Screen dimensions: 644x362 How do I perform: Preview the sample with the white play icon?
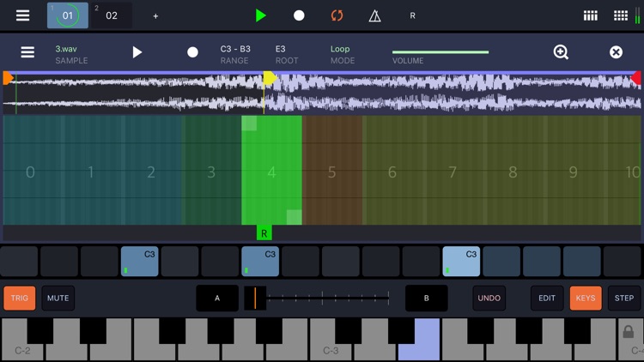click(137, 52)
